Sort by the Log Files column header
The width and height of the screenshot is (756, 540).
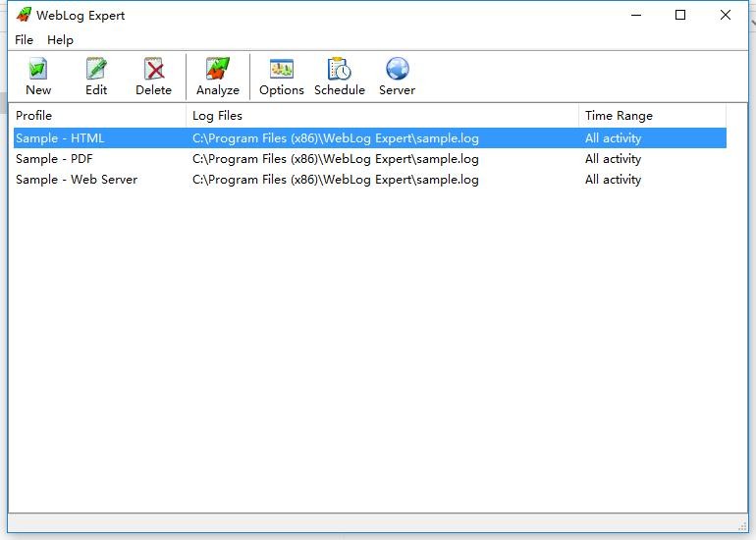pyautogui.click(x=382, y=116)
